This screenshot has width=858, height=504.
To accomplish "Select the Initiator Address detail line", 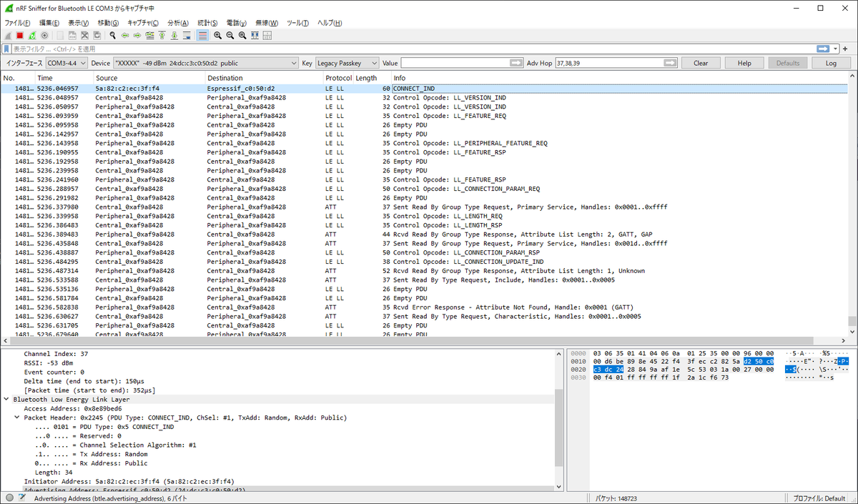I will 129,481.
